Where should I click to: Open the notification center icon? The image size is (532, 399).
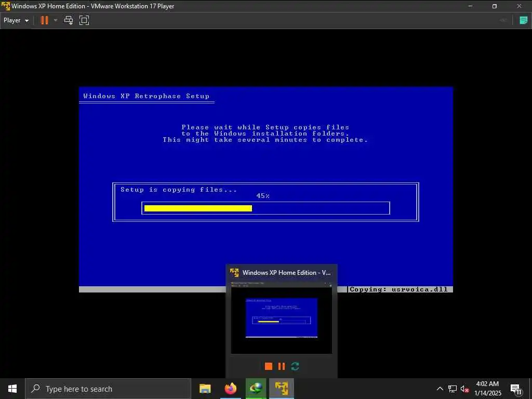(x=516, y=389)
